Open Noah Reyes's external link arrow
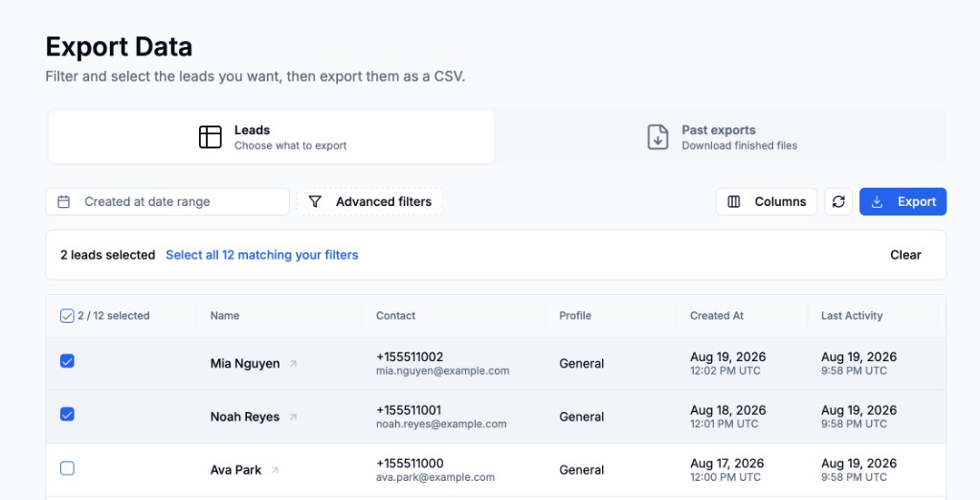The image size is (980, 500). click(293, 417)
